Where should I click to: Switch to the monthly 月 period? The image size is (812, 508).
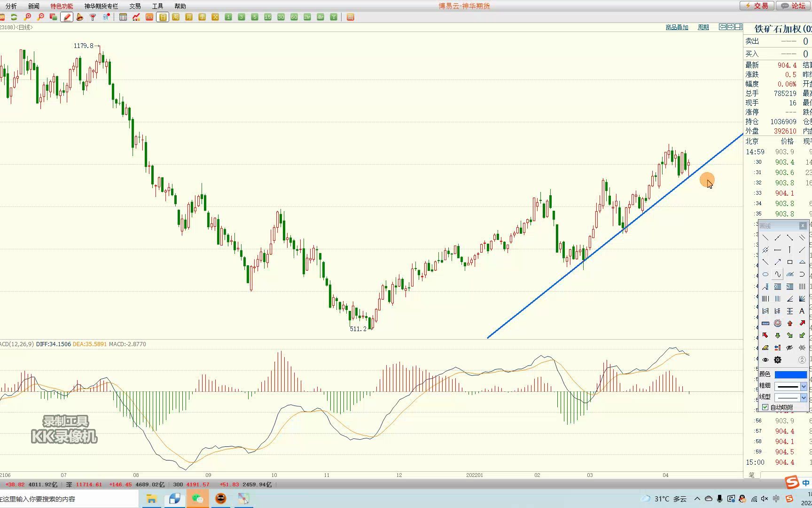[189, 17]
